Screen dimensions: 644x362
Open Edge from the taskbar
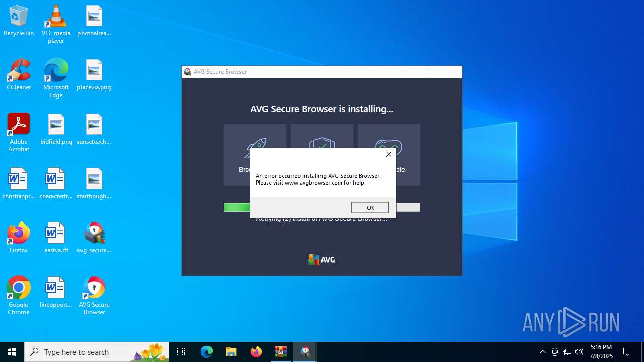click(207, 352)
